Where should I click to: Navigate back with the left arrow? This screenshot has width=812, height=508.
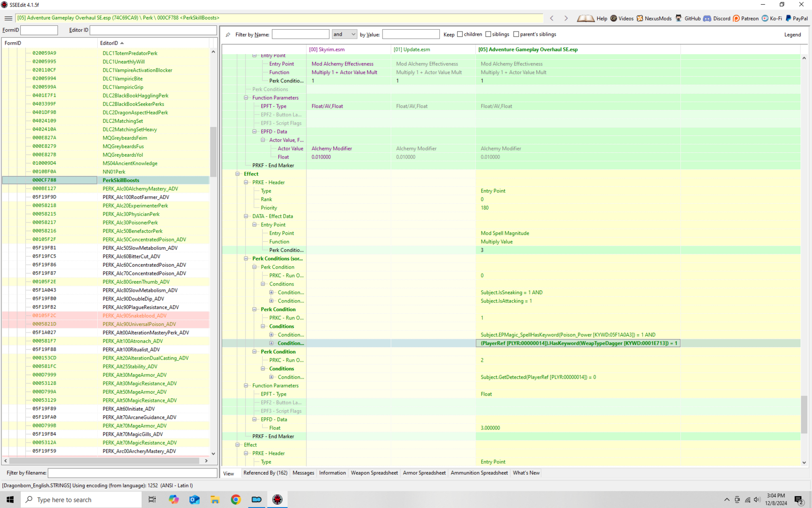coord(552,18)
